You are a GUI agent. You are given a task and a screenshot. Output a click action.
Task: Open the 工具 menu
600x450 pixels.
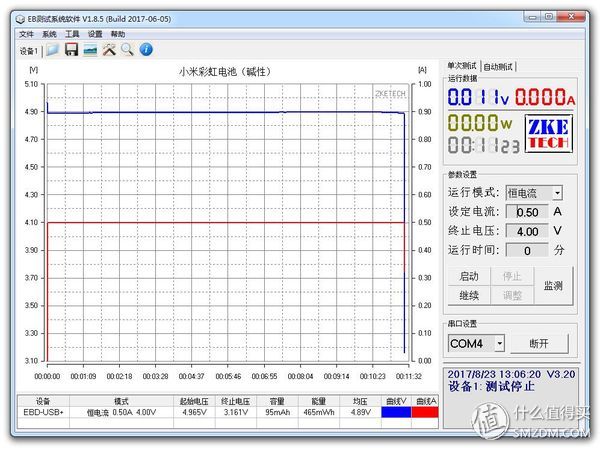tap(72, 34)
